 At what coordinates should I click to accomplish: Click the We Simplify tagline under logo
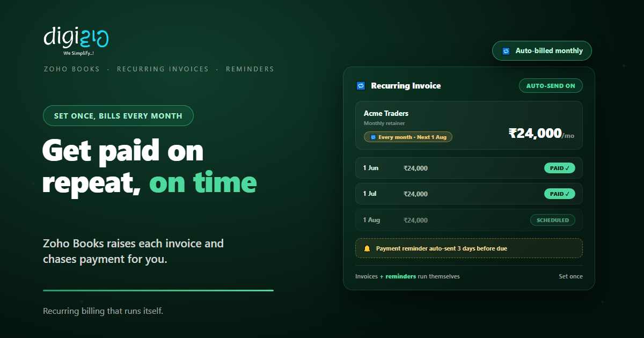(x=79, y=53)
